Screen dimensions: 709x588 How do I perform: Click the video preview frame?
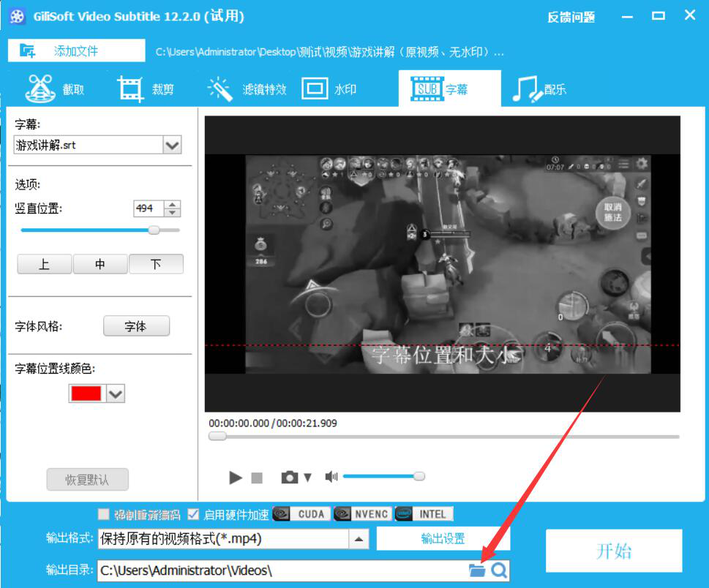tap(442, 263)
